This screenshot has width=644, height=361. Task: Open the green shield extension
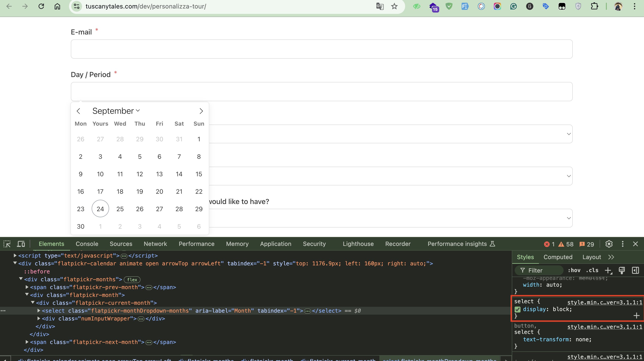pos(449,6)
